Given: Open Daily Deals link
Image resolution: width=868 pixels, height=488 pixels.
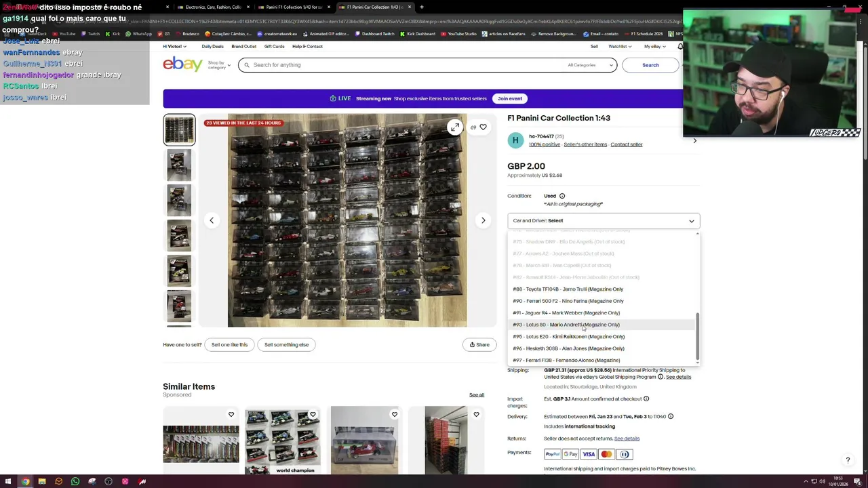Looking at the screenshot, I should (212, 46).
